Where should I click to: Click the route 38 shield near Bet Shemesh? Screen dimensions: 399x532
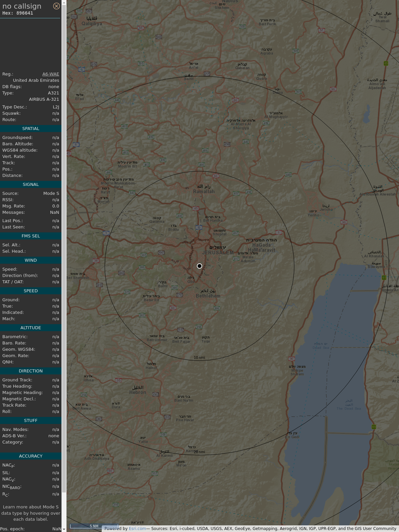[96, 261]
